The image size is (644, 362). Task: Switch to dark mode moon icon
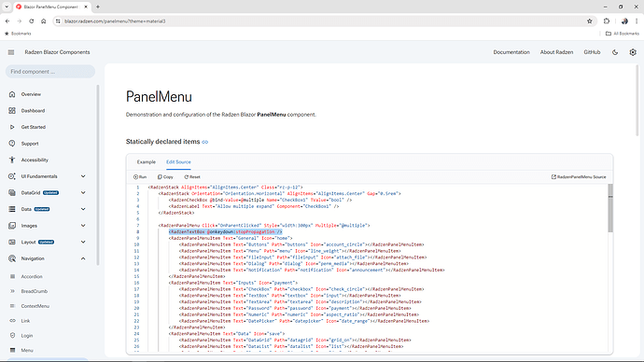coord(615,52)
